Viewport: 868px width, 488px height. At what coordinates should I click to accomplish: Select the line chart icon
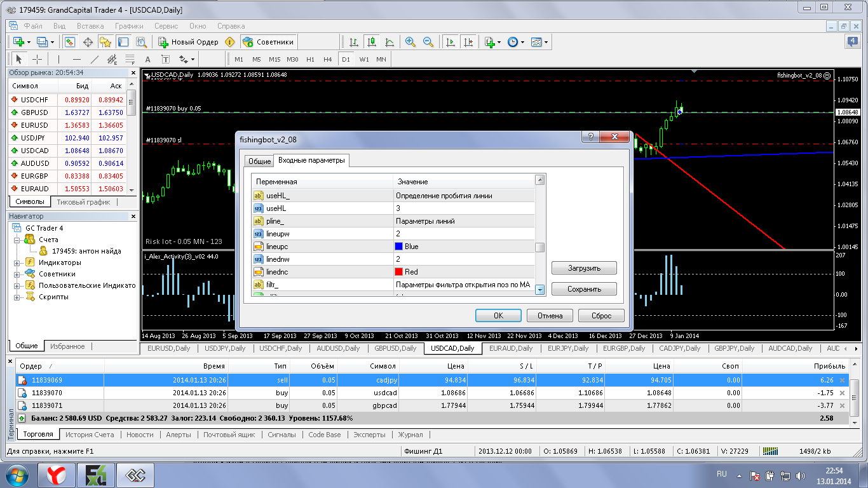click(390, 42)
